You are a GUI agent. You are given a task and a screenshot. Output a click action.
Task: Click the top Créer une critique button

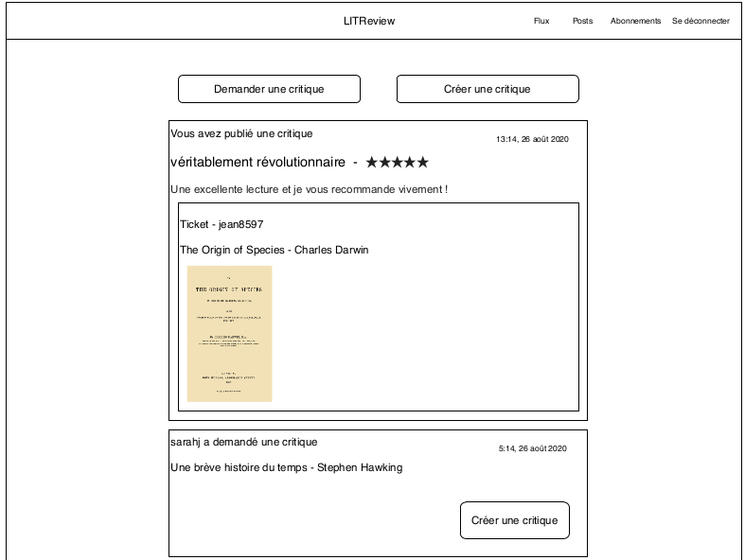487,89
